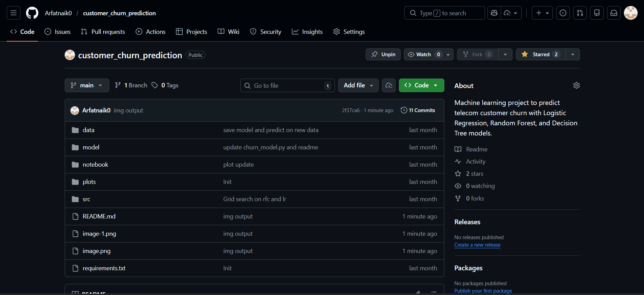Open the Copilot chat icon
Image resolution: width=644 pixels, height=295 pixels.
tap(494, 13)
